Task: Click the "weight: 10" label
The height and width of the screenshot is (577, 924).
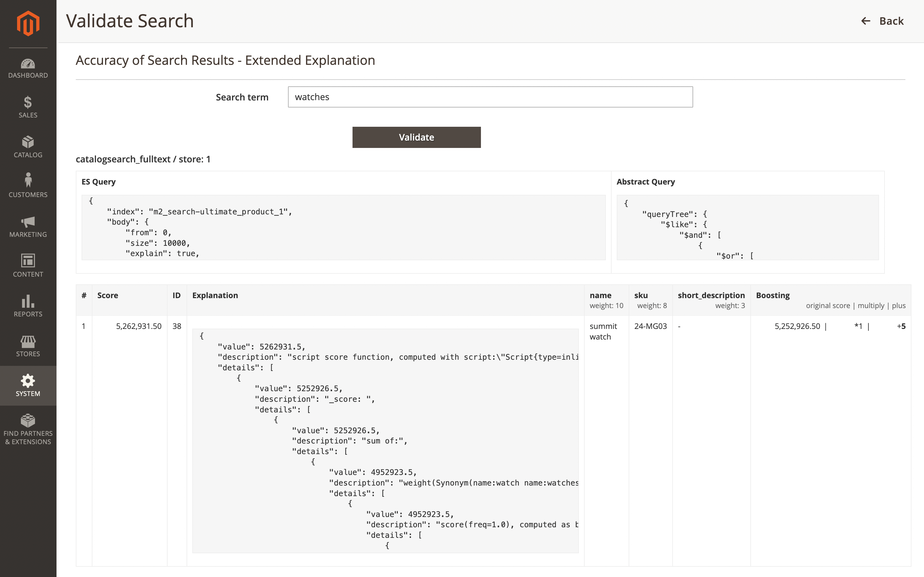Action: click(606, 306)
